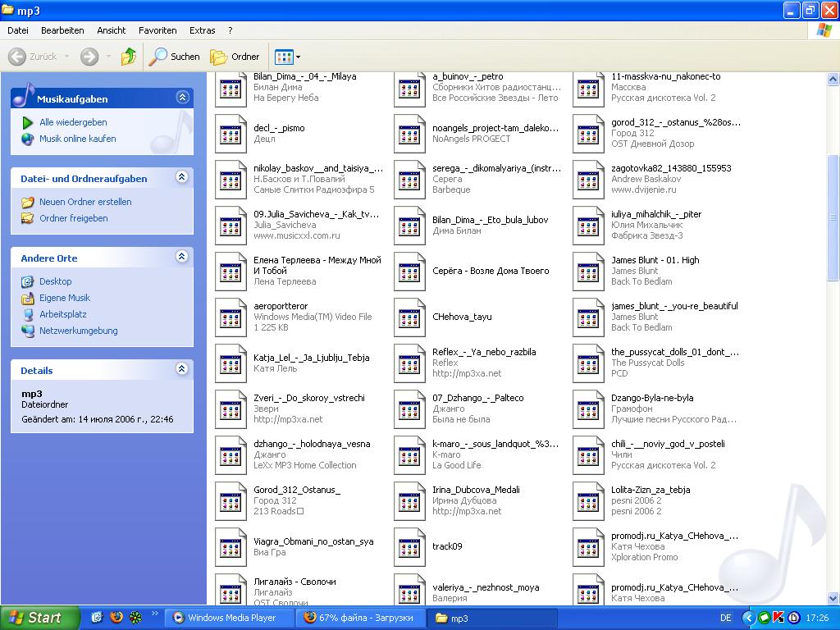Collapse the Datei- und Ordneraufgaben panel

(182, 177)
